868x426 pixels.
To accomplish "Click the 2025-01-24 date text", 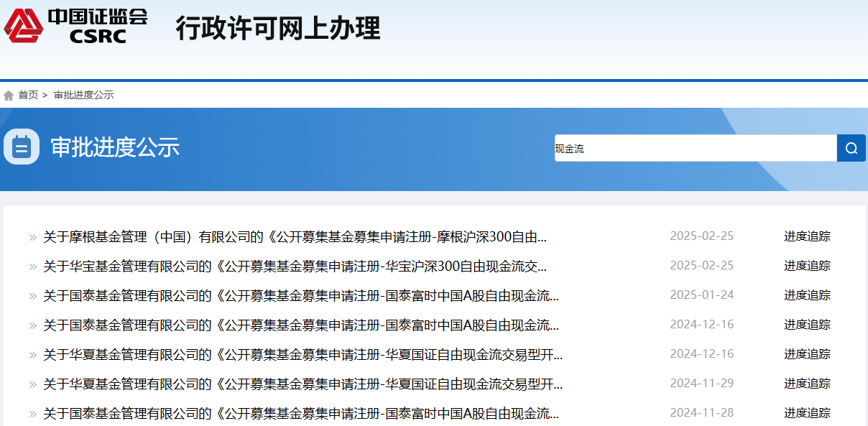I will tap(702, 295).
